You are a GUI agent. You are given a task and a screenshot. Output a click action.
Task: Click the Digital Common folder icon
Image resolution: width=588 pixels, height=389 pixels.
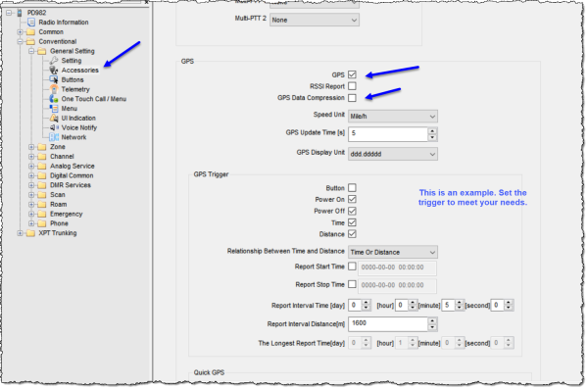click(x=42, y=175)
